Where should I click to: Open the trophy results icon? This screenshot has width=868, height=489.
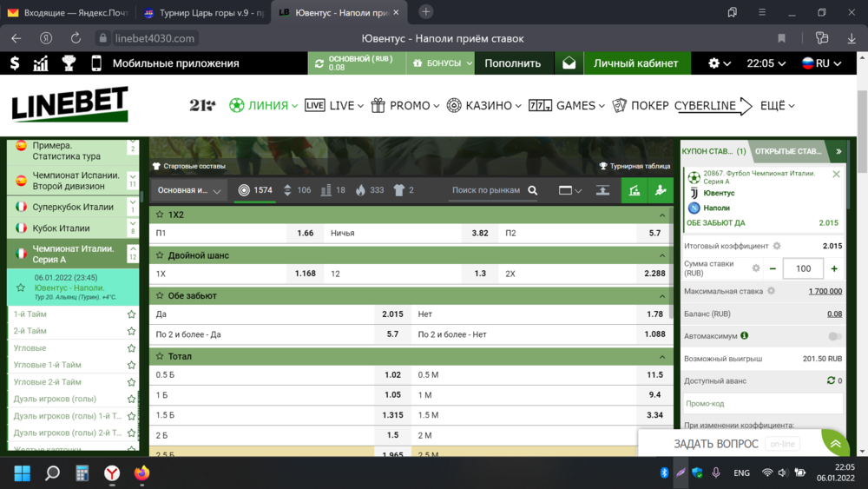point(69,63)
